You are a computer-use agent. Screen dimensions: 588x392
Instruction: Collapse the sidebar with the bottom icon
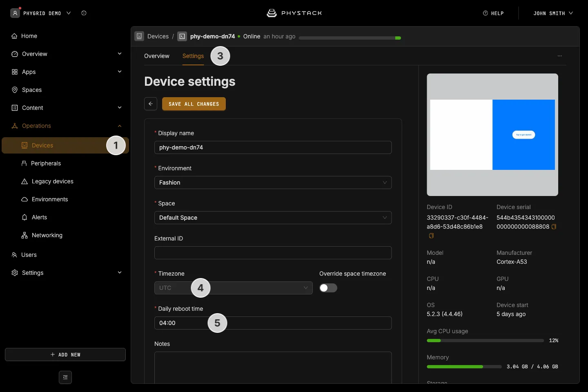[x=65, y=377]
